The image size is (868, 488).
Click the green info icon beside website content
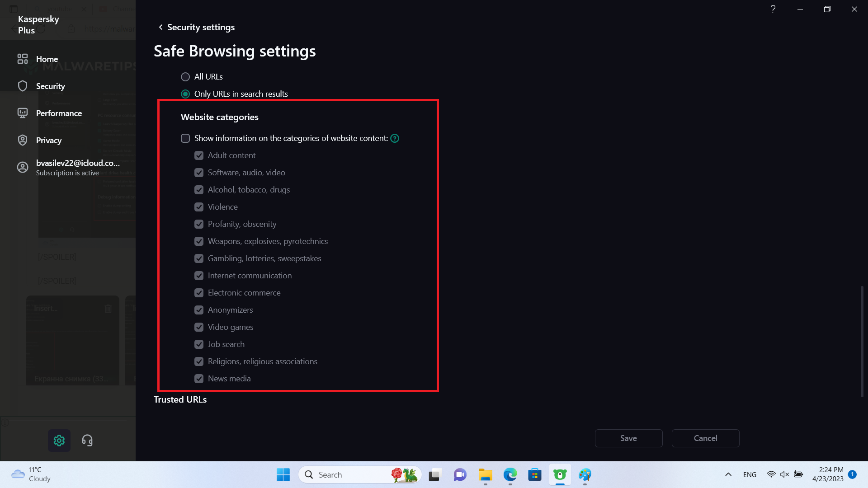tap(395, 138)
